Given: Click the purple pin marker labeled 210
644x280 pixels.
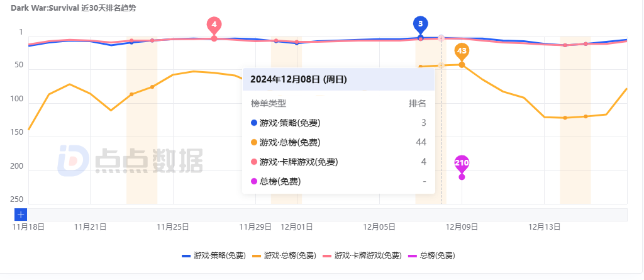Looking at the screenshot, I should 462,163.
